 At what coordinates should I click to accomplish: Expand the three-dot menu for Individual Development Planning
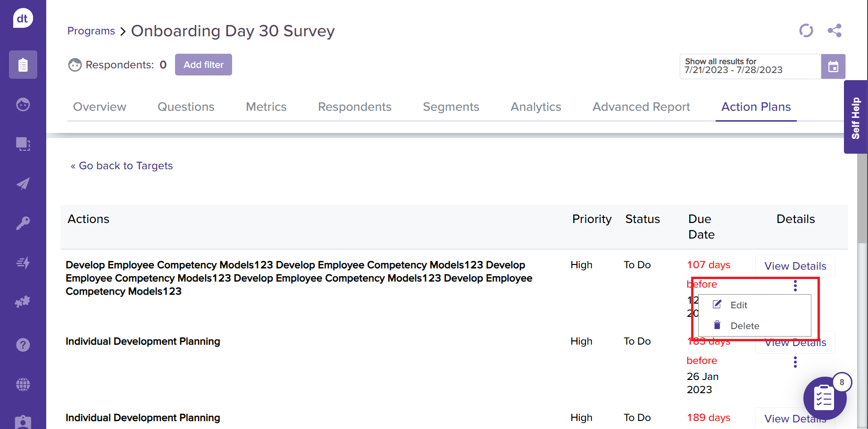795,362
